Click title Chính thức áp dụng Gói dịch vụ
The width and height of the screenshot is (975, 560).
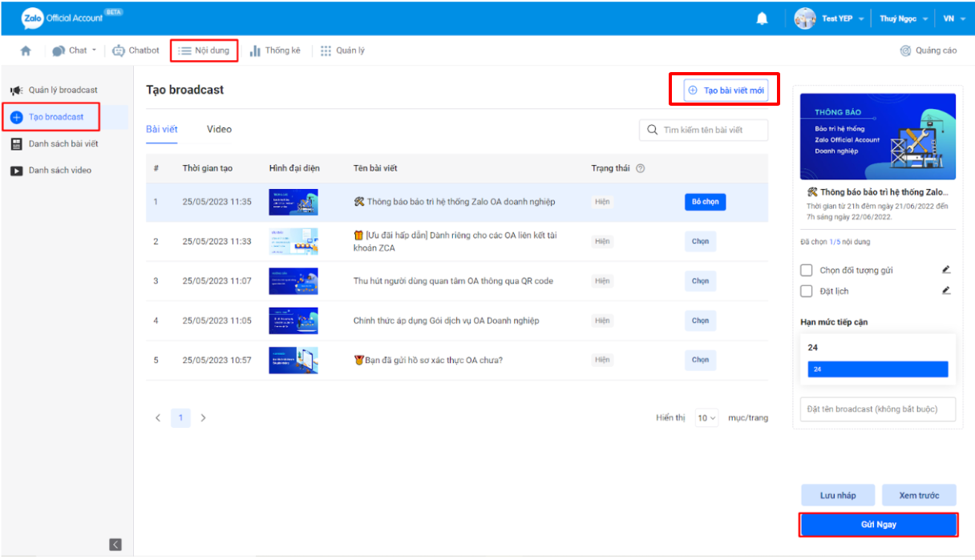pos(446,320)
